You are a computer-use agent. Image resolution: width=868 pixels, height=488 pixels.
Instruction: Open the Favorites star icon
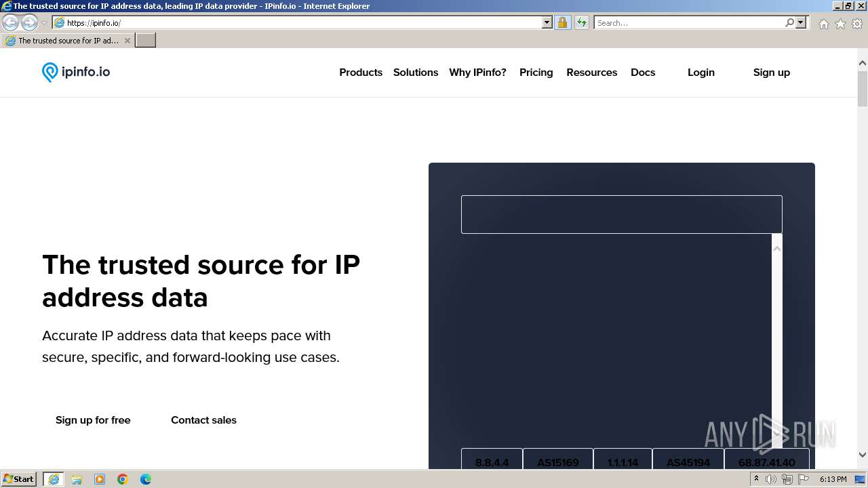tap(840, 24)
